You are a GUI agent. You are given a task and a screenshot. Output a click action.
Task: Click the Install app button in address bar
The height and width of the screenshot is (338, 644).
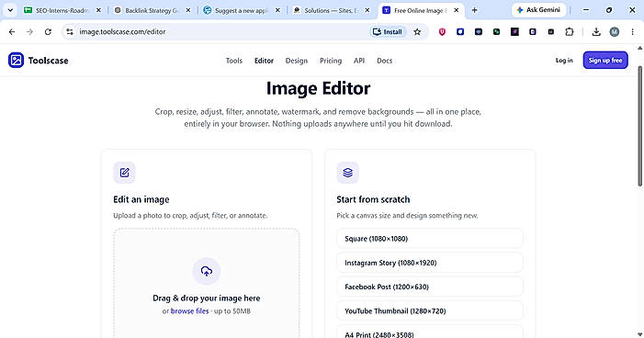click(x=388, y=31)
